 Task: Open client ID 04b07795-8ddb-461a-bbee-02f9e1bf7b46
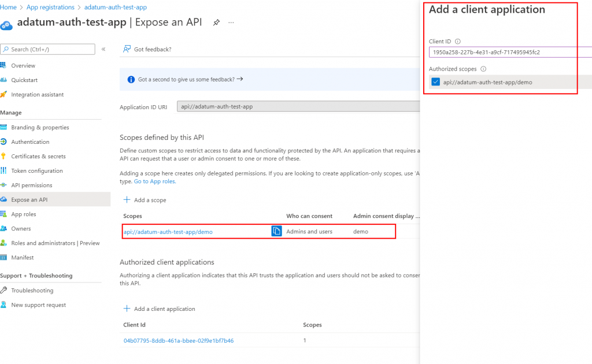pos(179,341)
